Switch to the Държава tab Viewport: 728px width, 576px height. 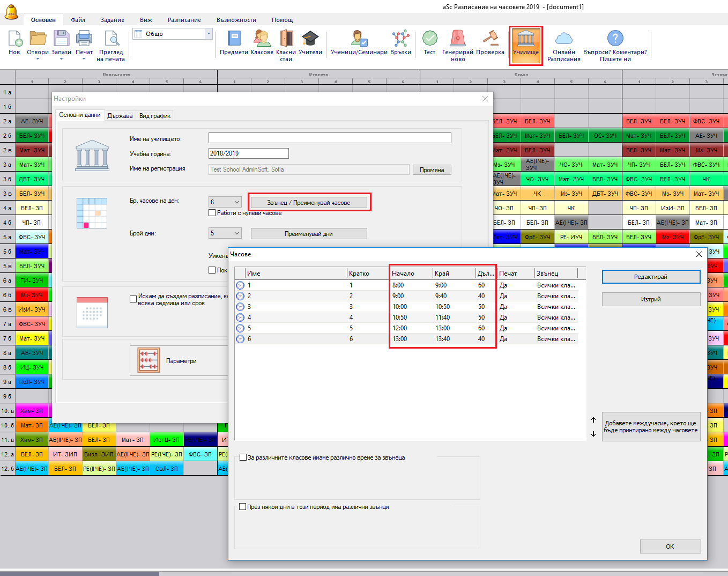[x=120, y=116]
